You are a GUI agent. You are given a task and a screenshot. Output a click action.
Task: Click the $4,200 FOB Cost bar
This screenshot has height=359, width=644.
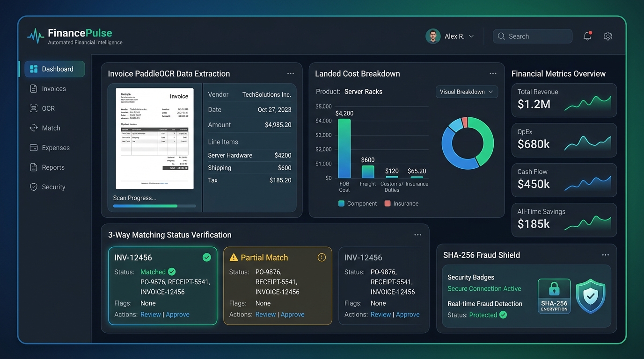(344, 148)
